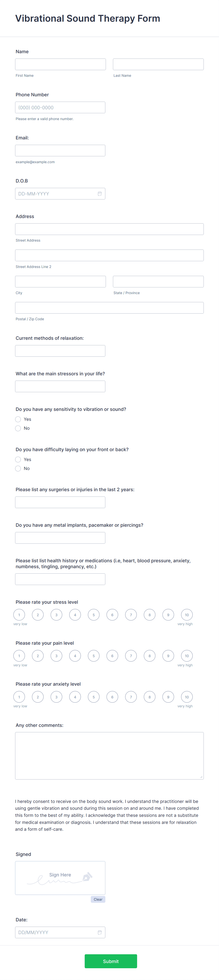Click the Email input box
Viewport: 219px width, 980px height.
tap(60, 150)
